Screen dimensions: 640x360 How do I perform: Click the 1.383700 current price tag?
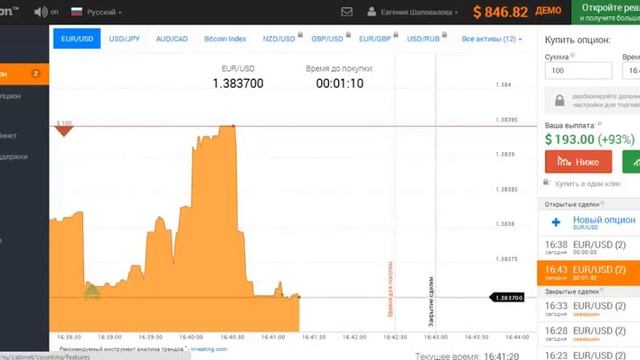507,298
